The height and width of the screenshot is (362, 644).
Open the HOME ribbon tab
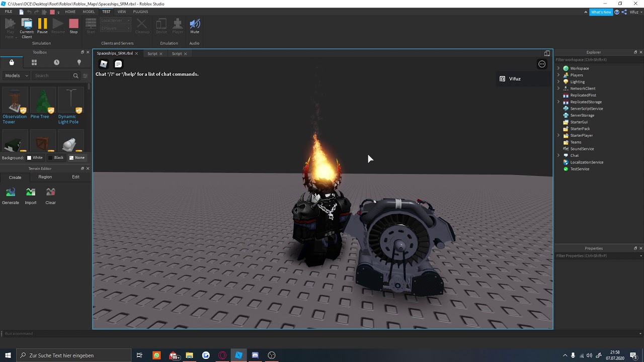coord(70,12)
